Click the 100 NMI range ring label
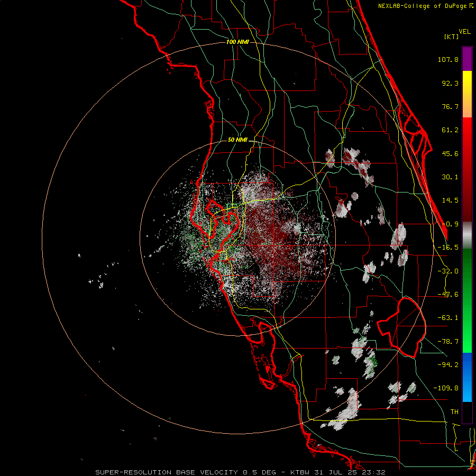This screenshot has width=476, height=476. pos(237,42)
